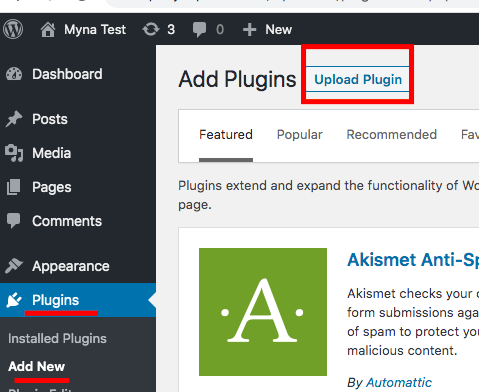Screen dimensions: 479x392
Task: Open the Akismet Anti-Spam title link
Action: (x=413, y=260)
